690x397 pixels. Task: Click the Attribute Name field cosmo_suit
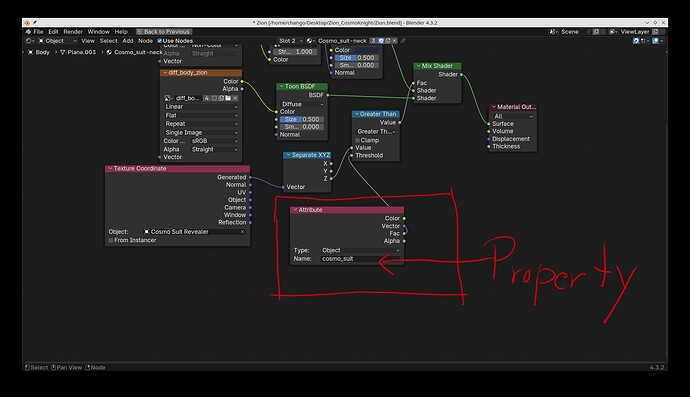pos(360,259)
